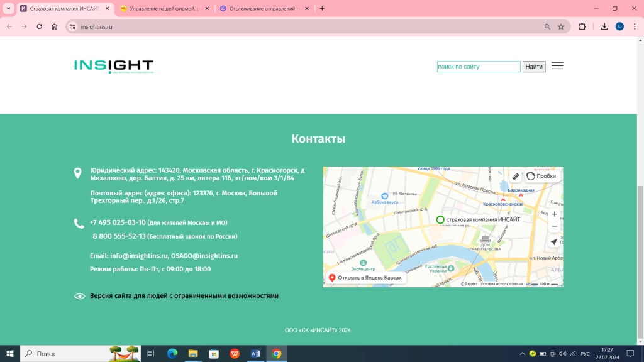Image resolution: width=644 pixels, height=362 pixels.
Task: Reload the current page
Action: pos(40,26)
